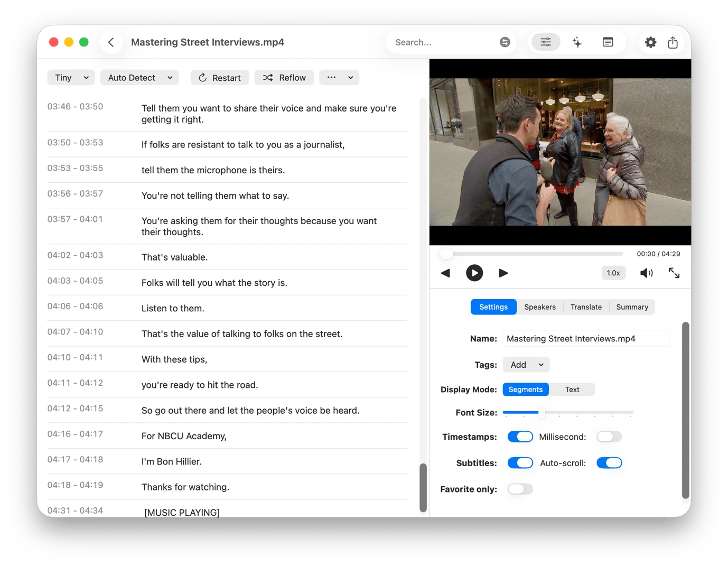Reflow the transcript segments
The image size is (728, 566).
(284, 78)
